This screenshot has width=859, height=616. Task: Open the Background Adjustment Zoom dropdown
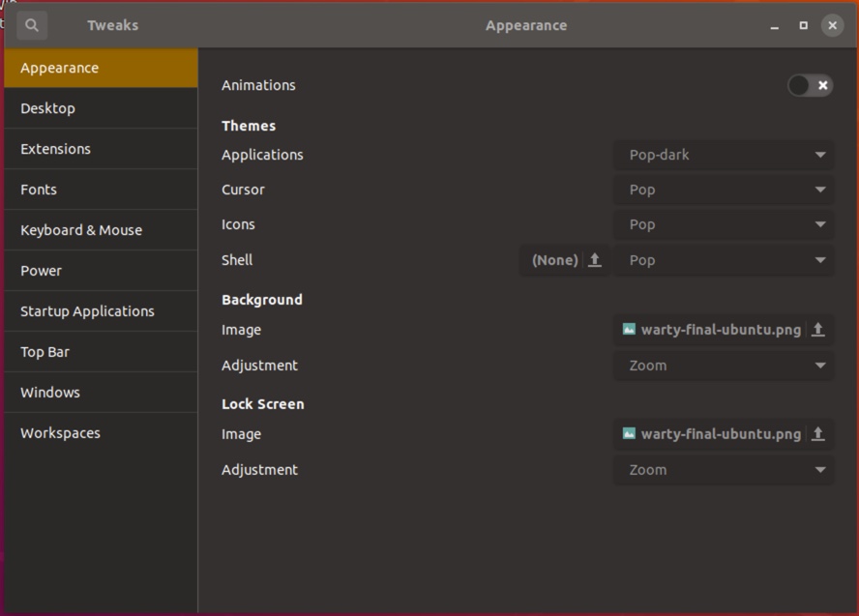[723, 366]
